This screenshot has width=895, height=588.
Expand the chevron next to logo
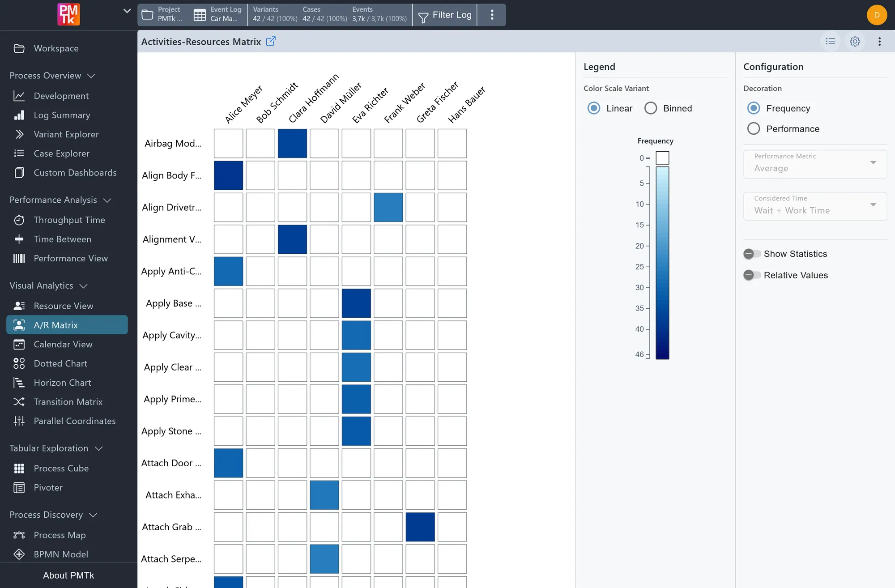[x=127, y=11]
